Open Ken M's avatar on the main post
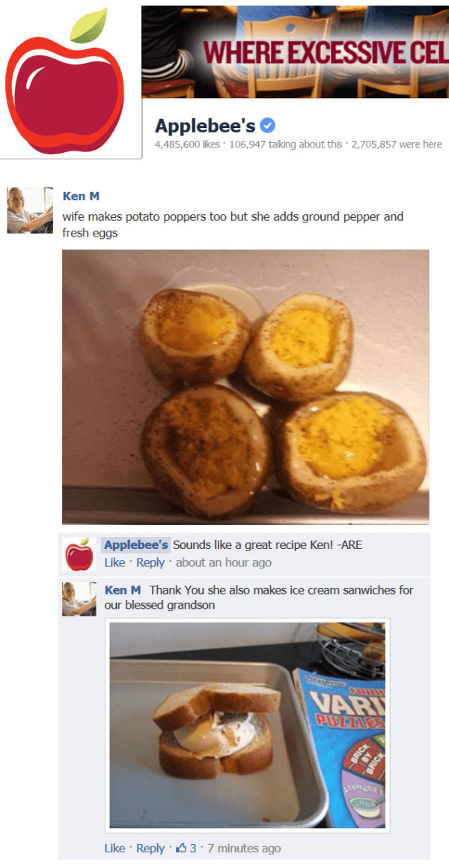The height and width of the screenshot is (868, 449). 30,210
